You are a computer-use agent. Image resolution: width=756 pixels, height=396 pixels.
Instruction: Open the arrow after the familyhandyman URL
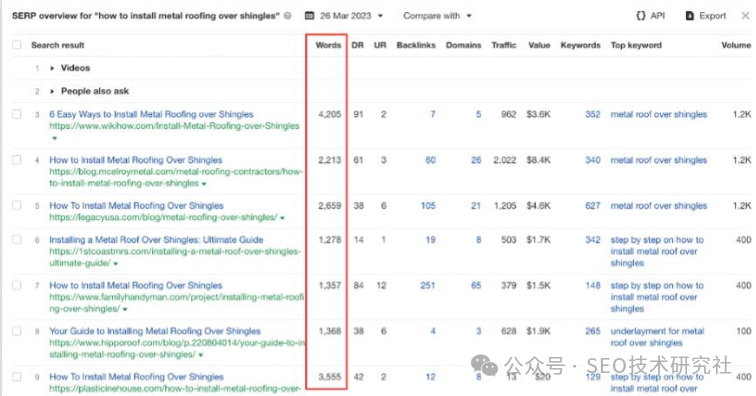(125, 310)
